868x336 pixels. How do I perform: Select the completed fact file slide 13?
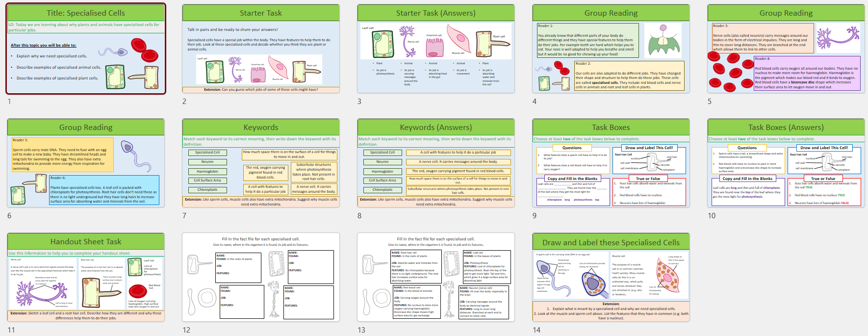point(435,278)
